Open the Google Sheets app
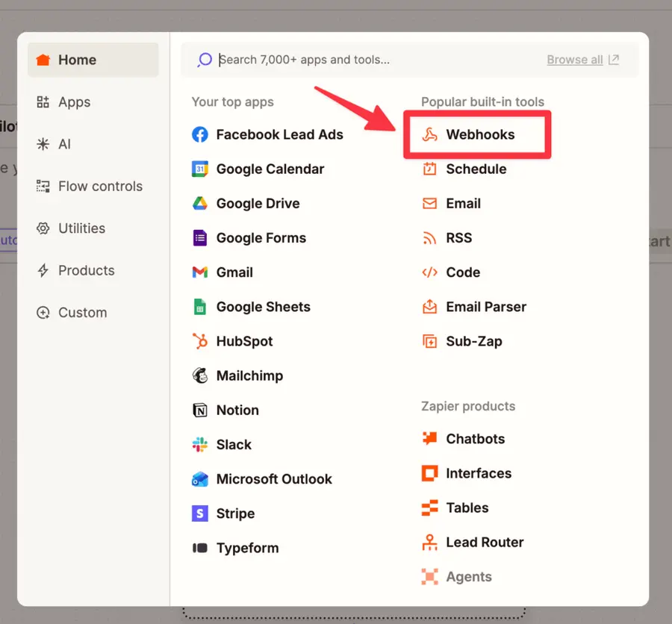Image resolution: width=672 pixels, height=624 pixels. 263,307
